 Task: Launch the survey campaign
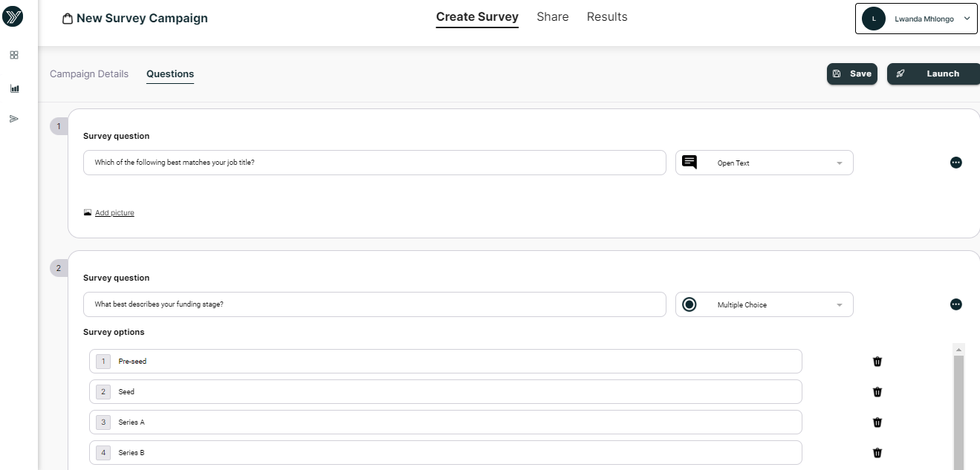pos(933,74)
